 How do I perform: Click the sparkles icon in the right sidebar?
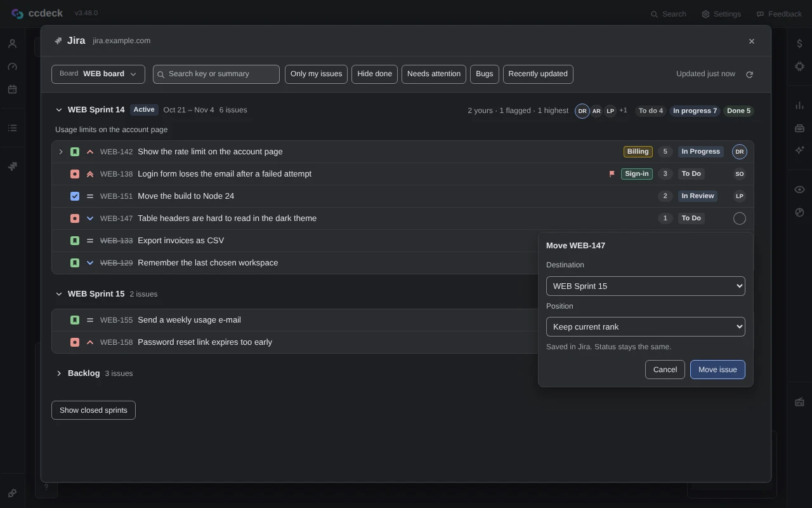tap(799, 150)
